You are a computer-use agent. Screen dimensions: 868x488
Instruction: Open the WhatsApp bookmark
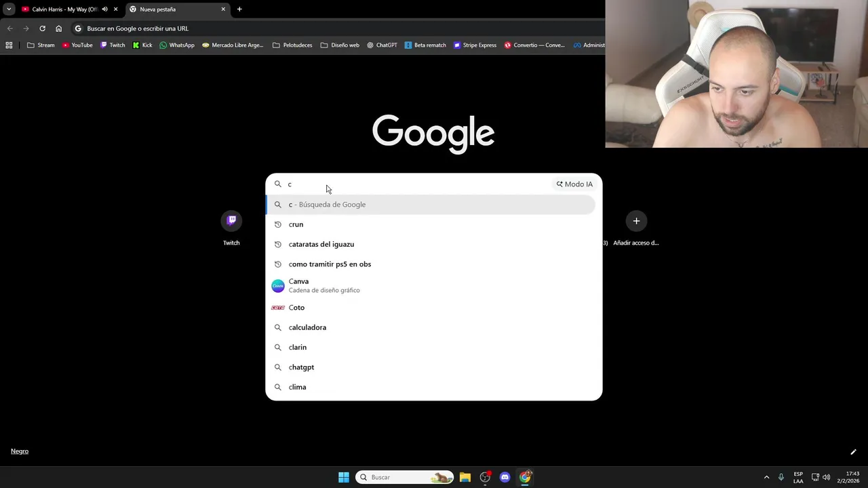click(x=177, y=45)
